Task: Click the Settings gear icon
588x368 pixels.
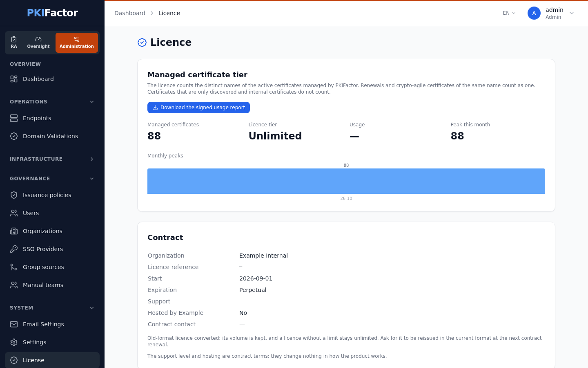Action: pyautogui.click(x=14, y=342)
